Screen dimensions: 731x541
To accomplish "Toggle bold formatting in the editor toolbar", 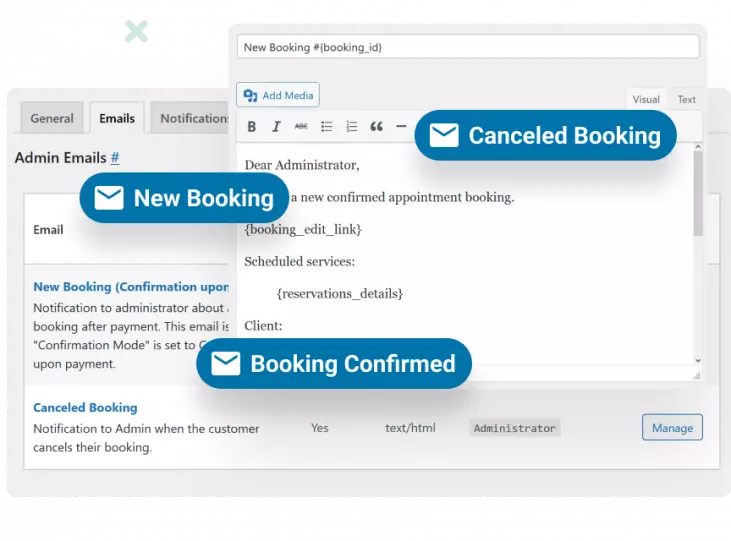I will [x=252, y=126].
